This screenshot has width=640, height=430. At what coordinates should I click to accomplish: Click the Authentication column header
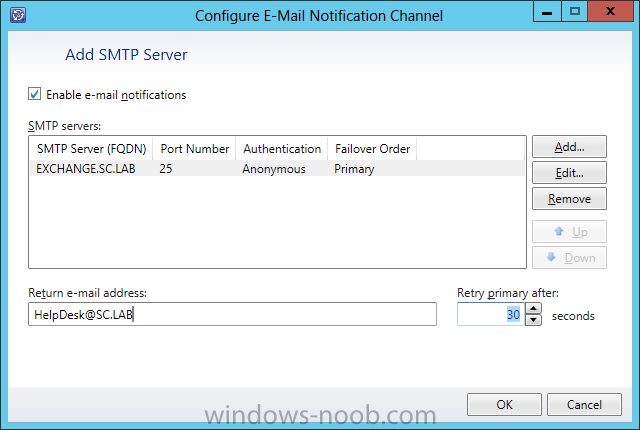[282, 149]
